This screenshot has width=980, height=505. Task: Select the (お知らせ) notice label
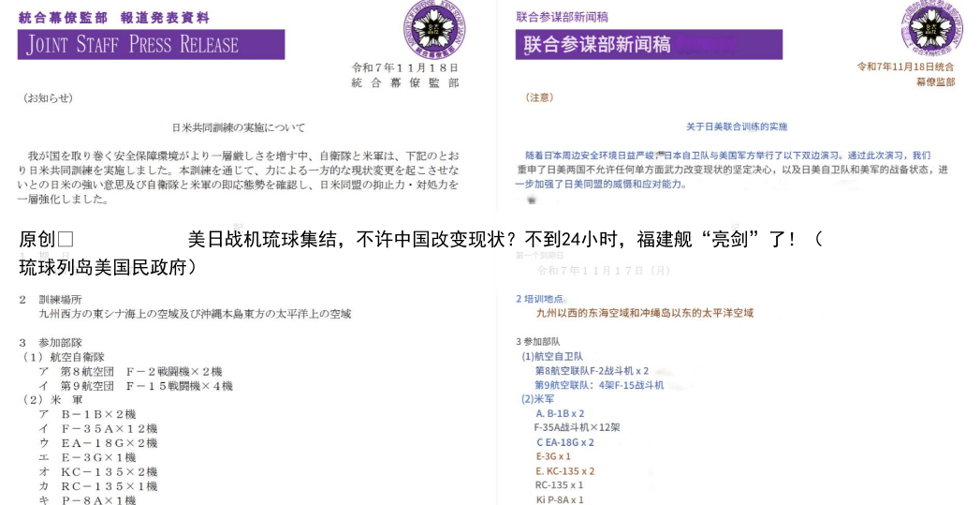click(48, 97)
